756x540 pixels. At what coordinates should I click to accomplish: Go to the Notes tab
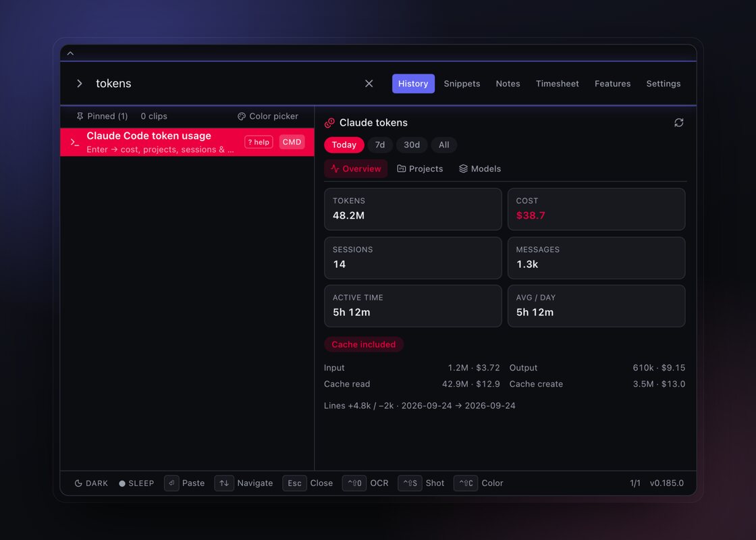508,84
